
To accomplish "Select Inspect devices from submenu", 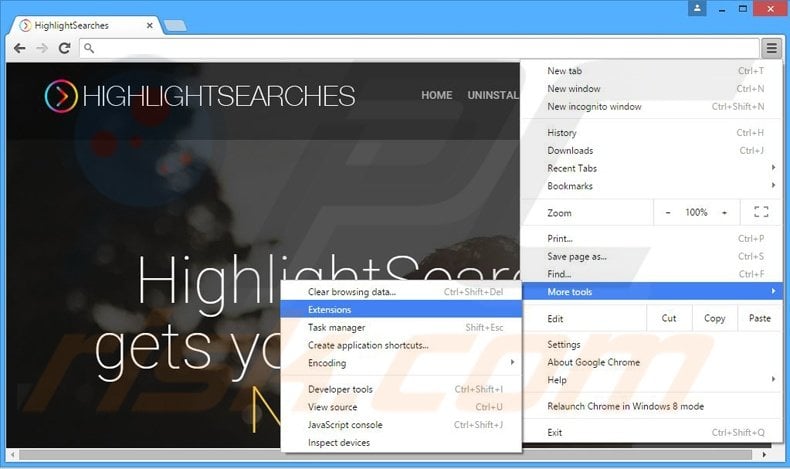I will coord(401,442).
